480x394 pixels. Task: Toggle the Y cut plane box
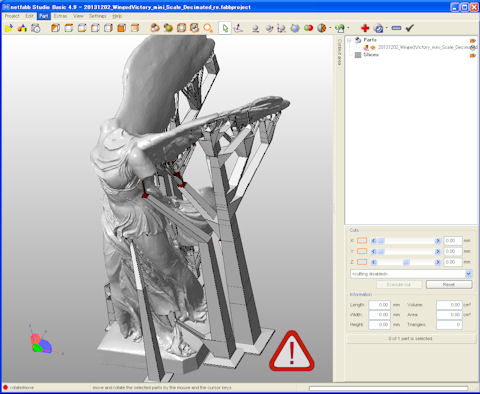[x=362, y=251]
